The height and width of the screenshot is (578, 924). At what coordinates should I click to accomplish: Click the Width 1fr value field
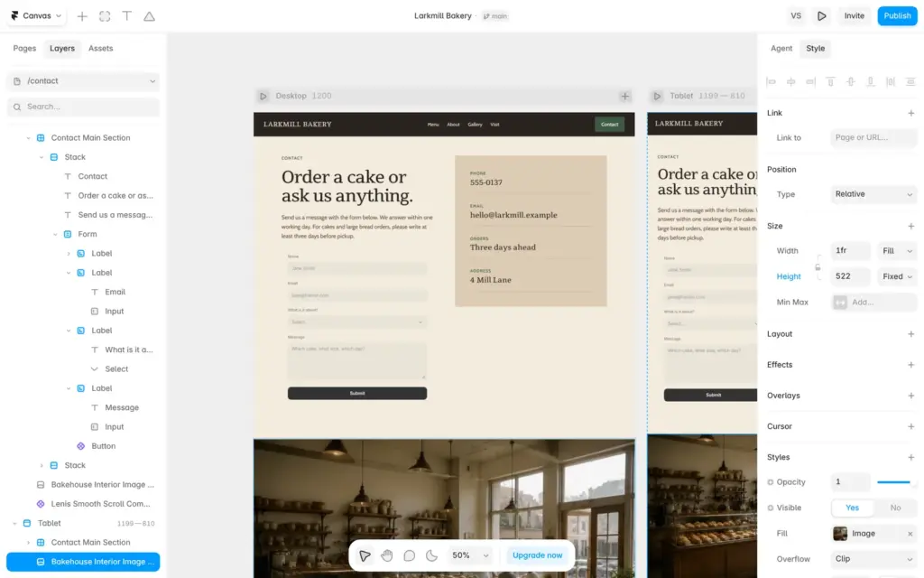click(x=850, y=251)
